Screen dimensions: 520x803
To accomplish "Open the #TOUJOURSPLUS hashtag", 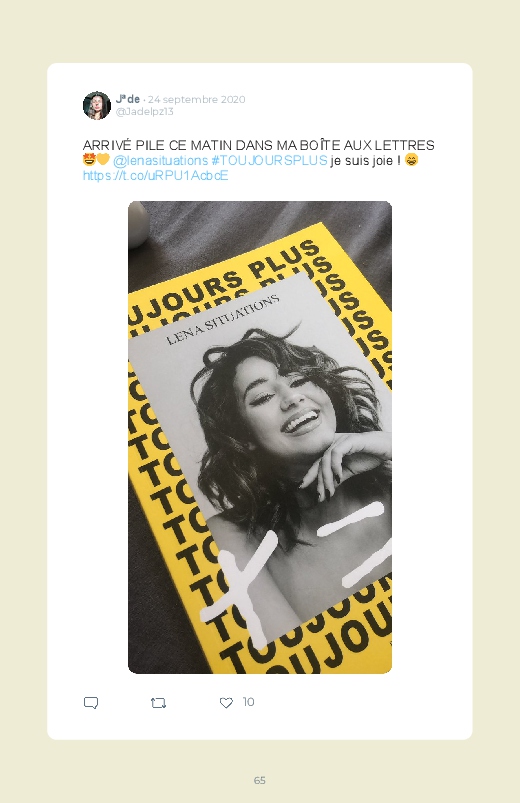I will [x=269, y=160].
